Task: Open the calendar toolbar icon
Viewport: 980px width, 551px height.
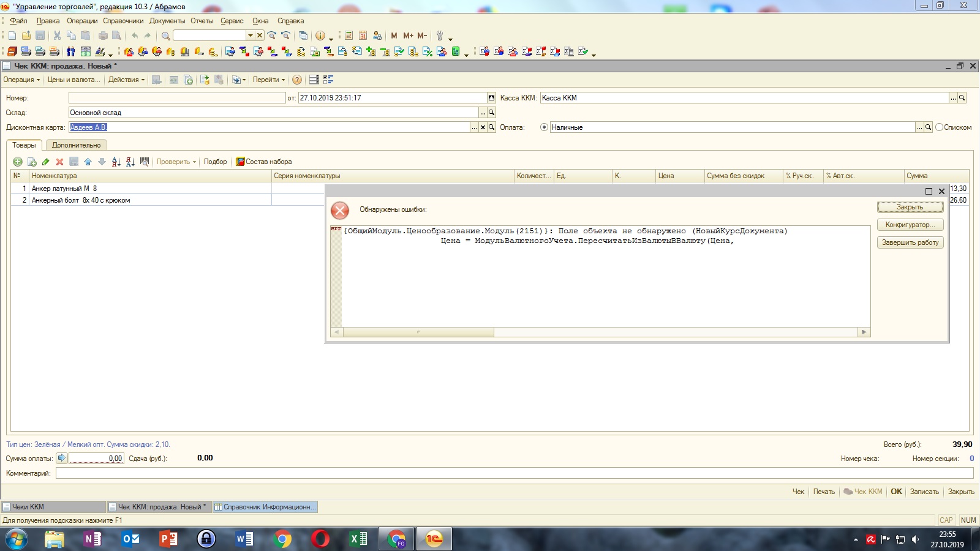Action: pos(363,36)
